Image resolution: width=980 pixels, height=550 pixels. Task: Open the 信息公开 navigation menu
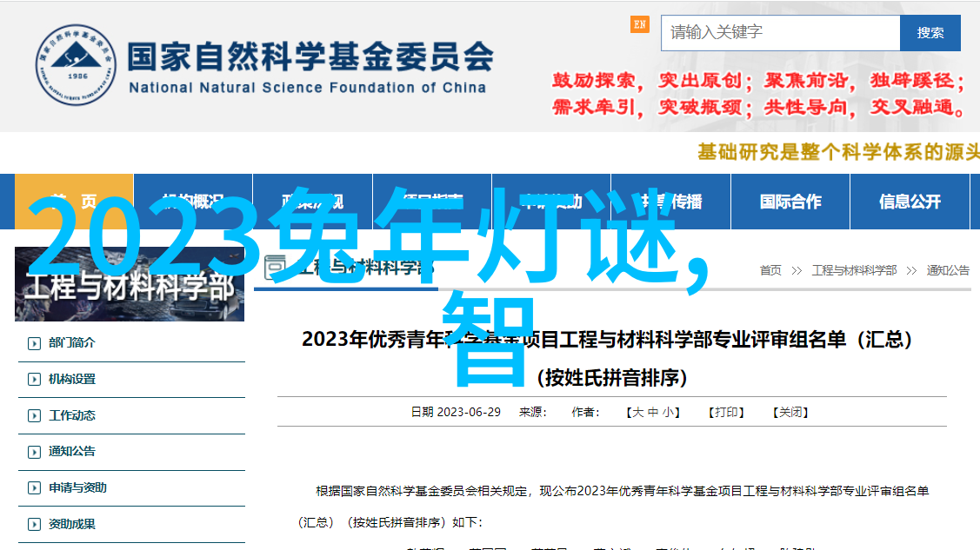pos(910,202)
